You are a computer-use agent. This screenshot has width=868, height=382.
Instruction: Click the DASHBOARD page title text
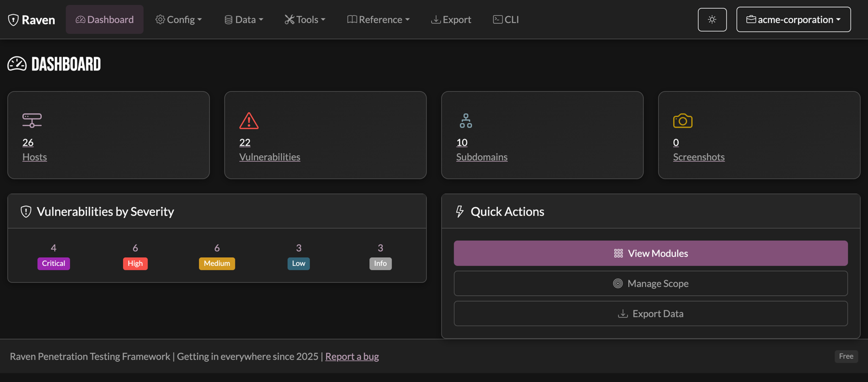tap(66, 64)
